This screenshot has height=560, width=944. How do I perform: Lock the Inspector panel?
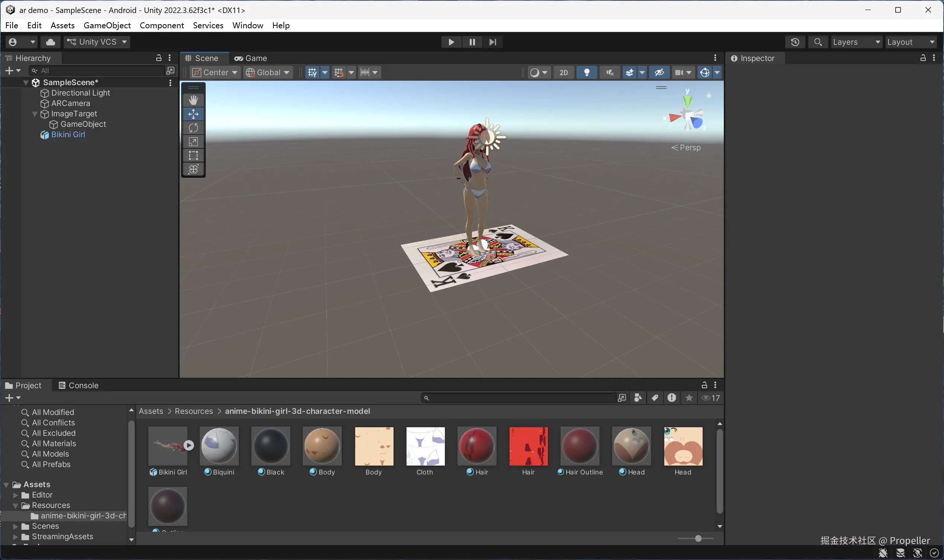pyautogui.click(x=923, y=58)
